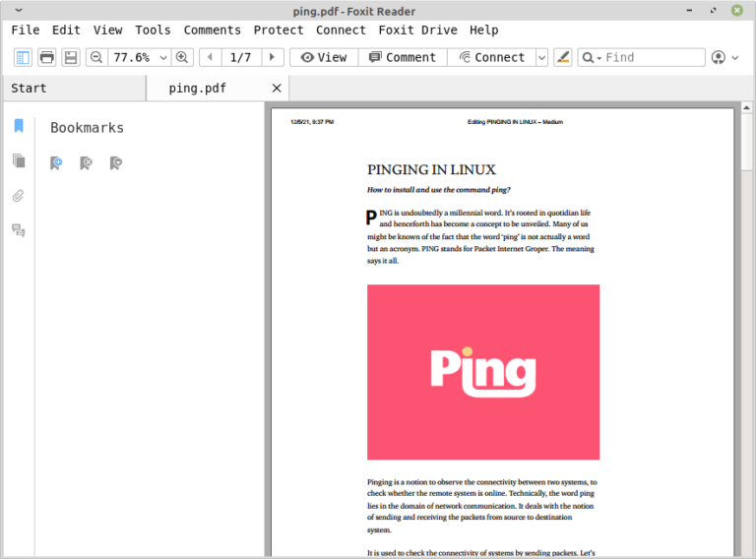Open the Protect menu
The height and width of the screenshot is (559, 756).
click(x=279, y=30)
